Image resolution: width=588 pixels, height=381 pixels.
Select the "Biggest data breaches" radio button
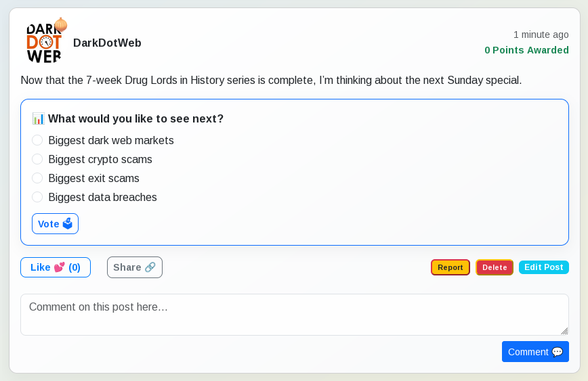point(37,197)
